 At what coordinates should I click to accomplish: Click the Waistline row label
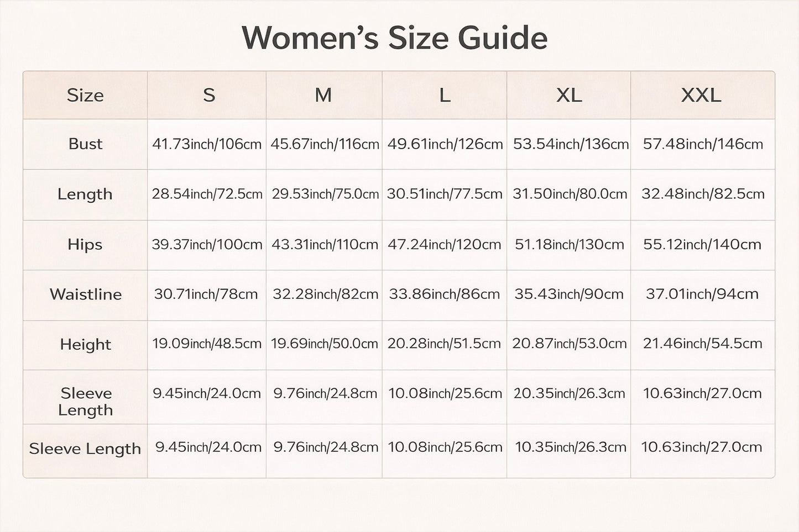coord(85,294)
